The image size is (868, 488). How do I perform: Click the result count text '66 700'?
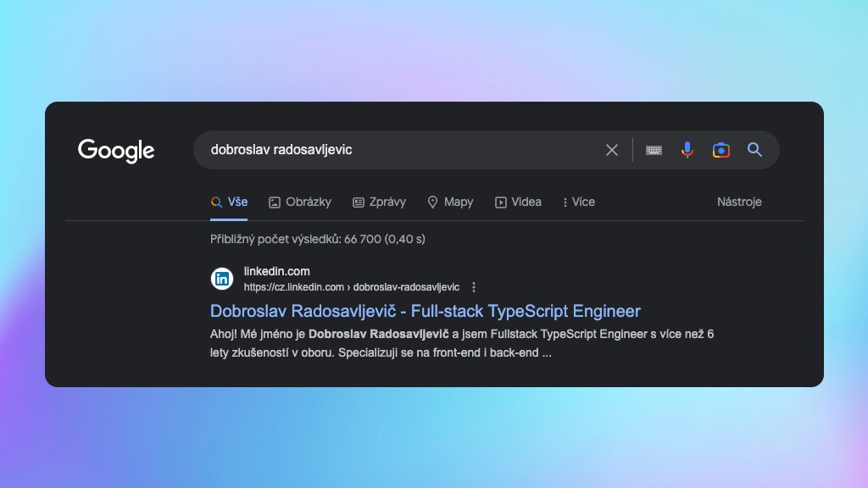[x=363, y=239]
